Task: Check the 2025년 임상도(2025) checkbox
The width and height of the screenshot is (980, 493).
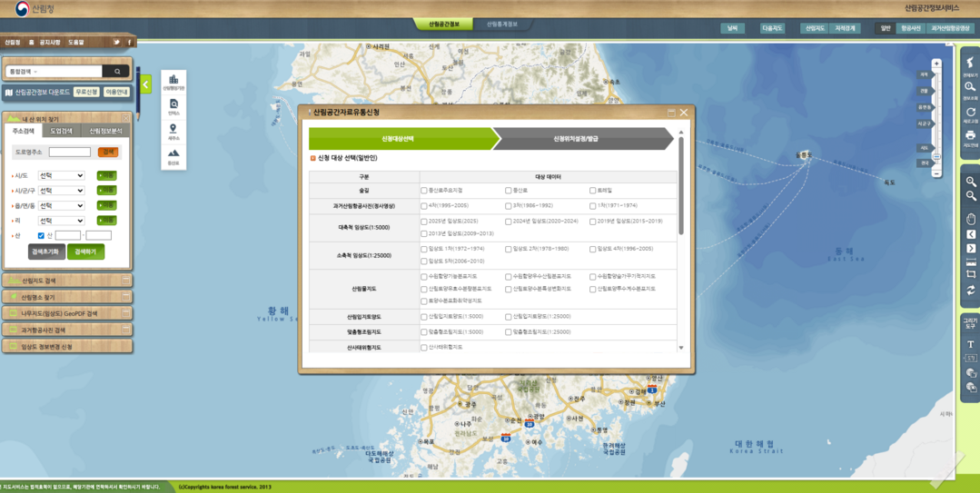Action: (x=424, y=221)
